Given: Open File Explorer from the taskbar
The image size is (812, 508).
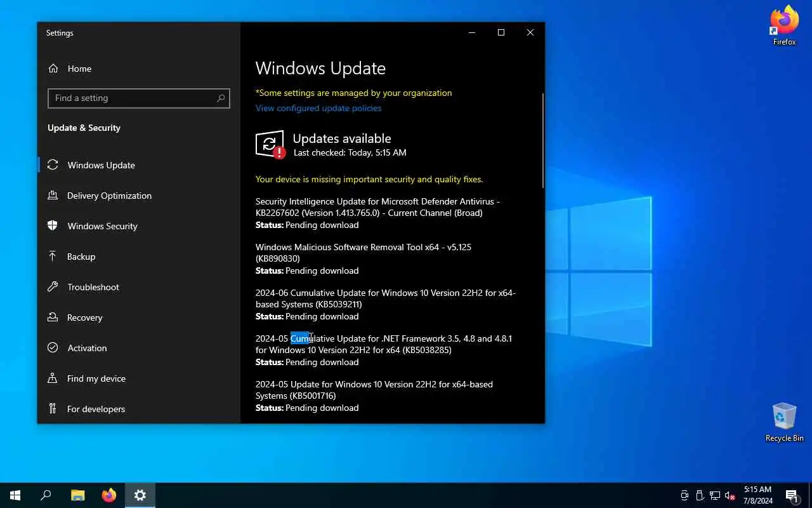Looking at the screenshot, I should (77, 495).
